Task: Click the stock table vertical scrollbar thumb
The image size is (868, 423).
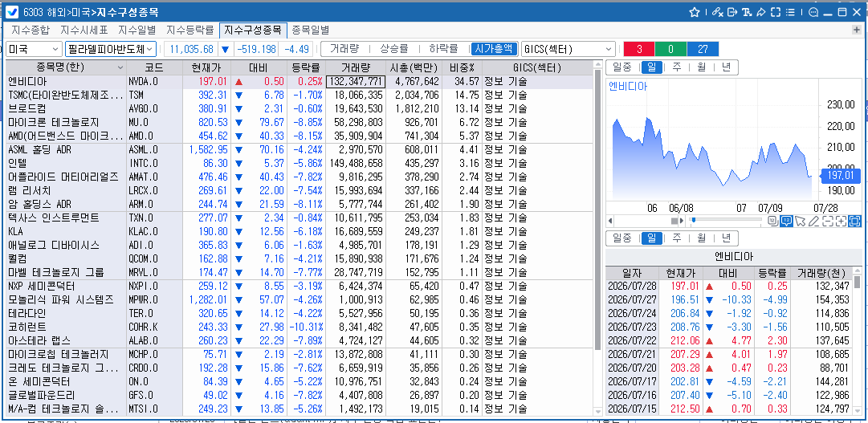Action: (597, 209)
